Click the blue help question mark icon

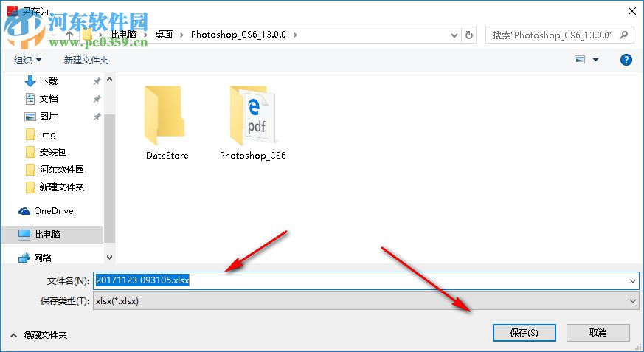[626, 60]
